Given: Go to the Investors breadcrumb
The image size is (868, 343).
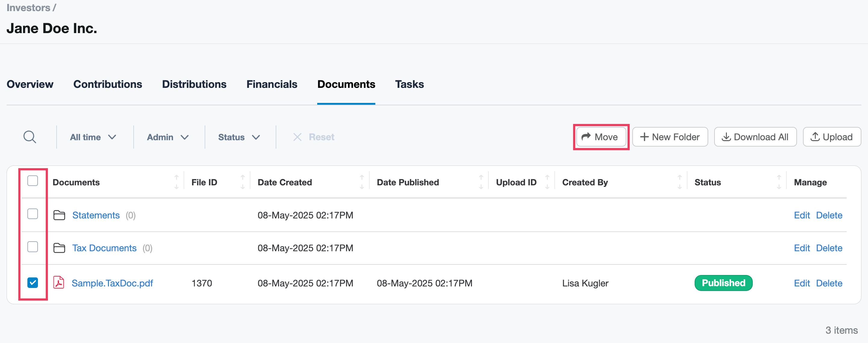Looking at the screenshot, I should click(x=28, y=8).
